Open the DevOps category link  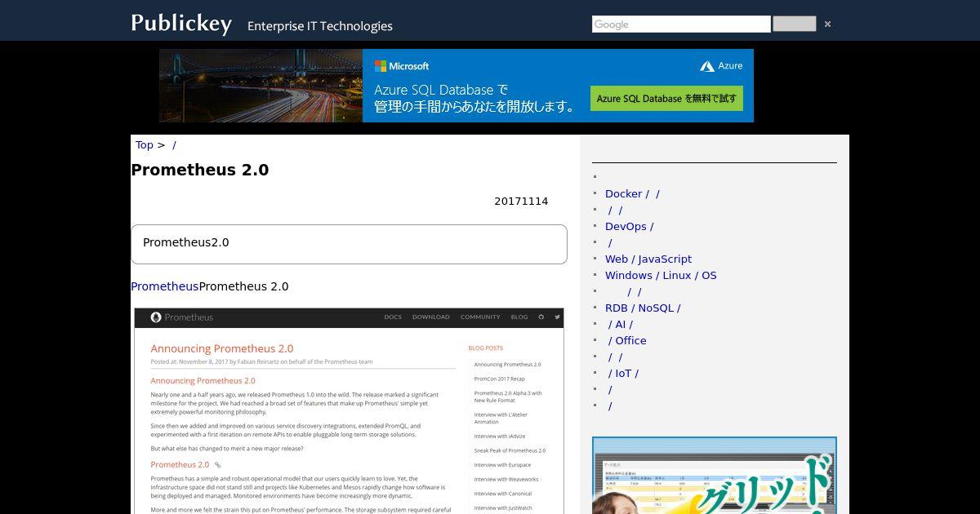click(629, 226)
